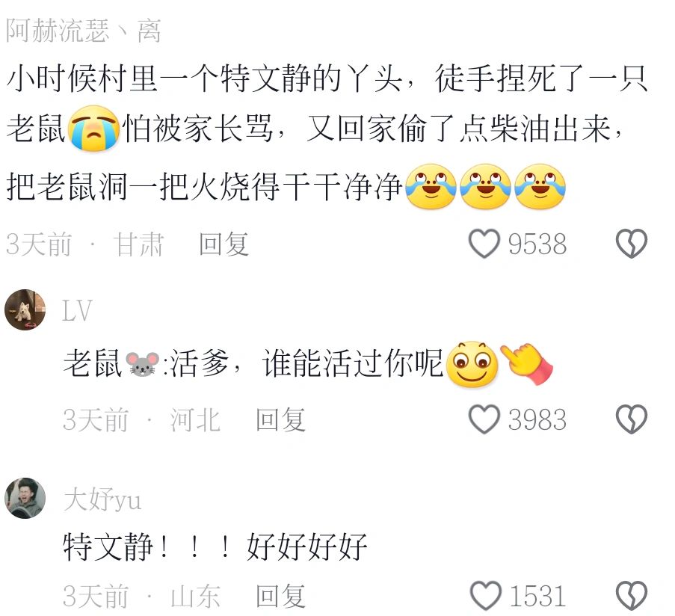Tap the 9538 like count
Viewport: 675px width, 616px height.
(x=537, y=244)
